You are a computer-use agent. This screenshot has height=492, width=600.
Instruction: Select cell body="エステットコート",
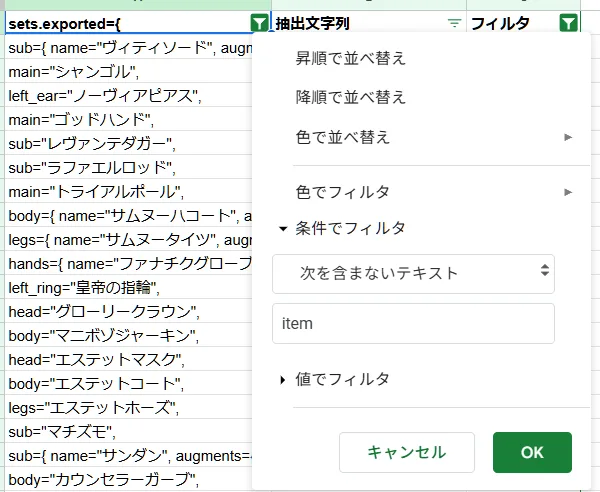pos(128,383)
